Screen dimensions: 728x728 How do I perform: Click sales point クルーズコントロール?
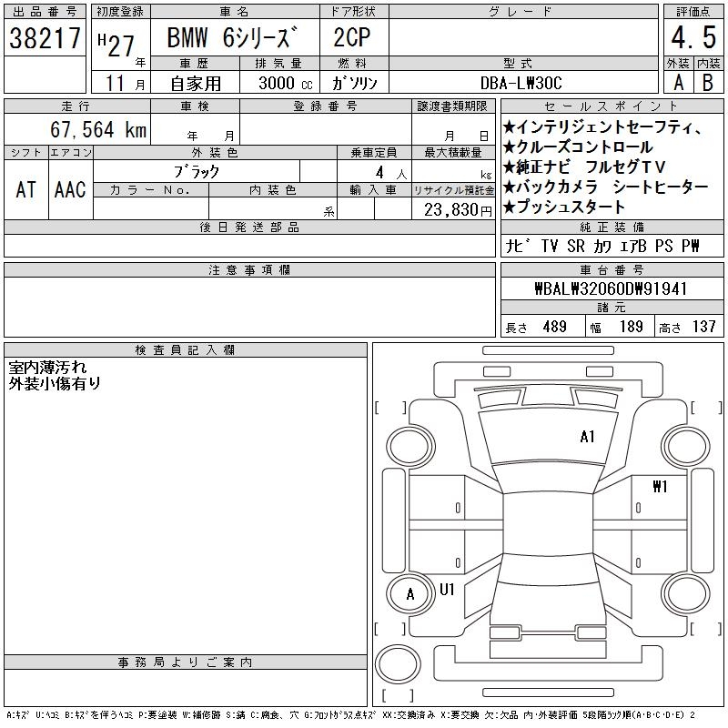(578, 147)
